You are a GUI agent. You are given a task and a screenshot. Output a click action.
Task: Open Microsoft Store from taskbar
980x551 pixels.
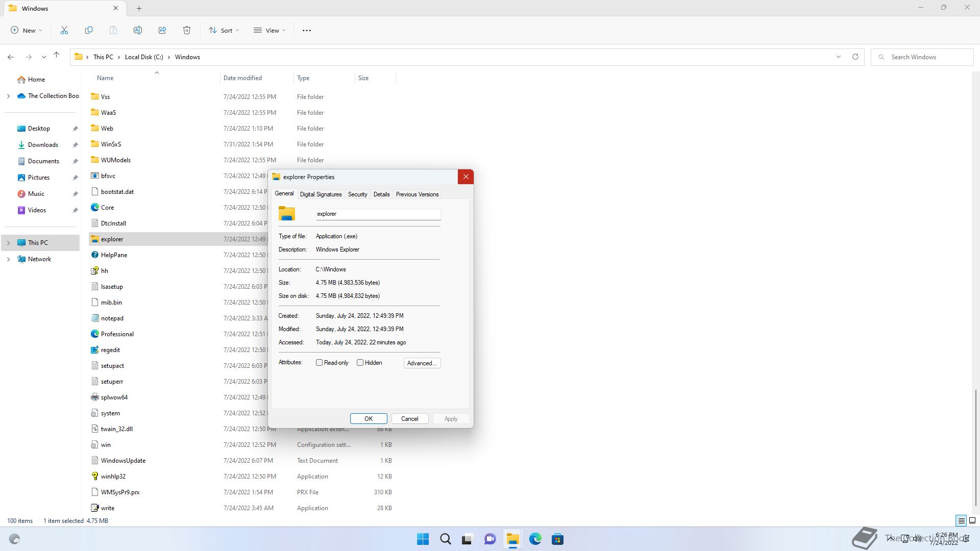coord(557,539)
